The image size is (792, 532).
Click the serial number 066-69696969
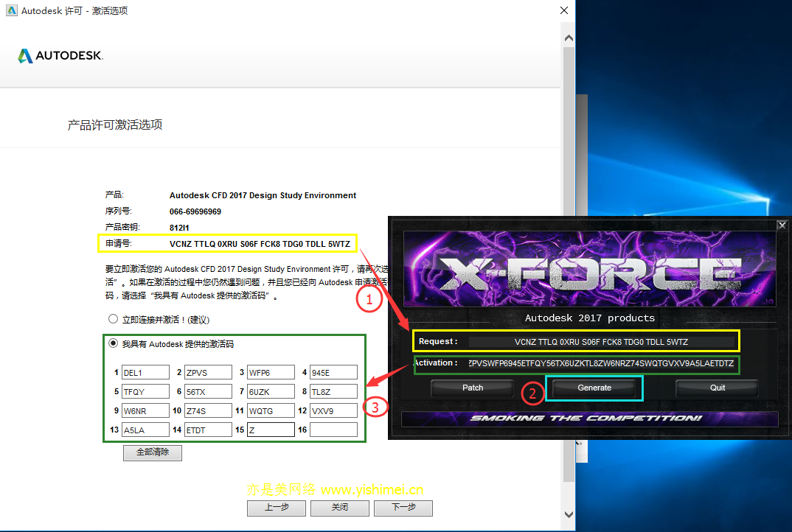(195, 211)
